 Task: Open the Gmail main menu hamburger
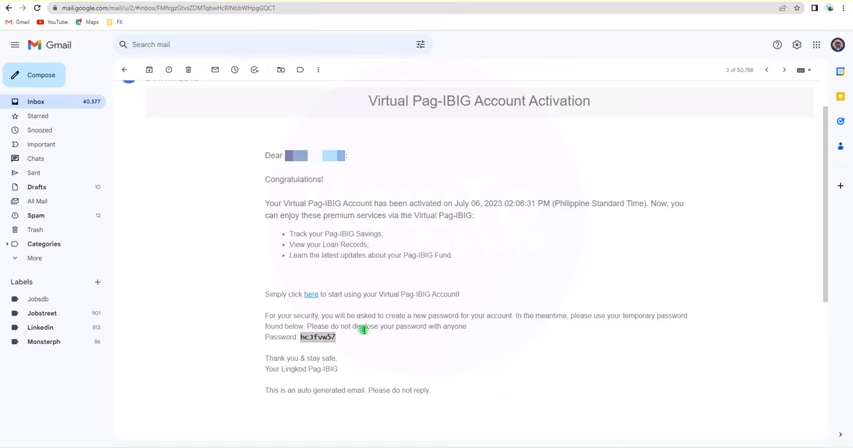(x=15, y=45)
